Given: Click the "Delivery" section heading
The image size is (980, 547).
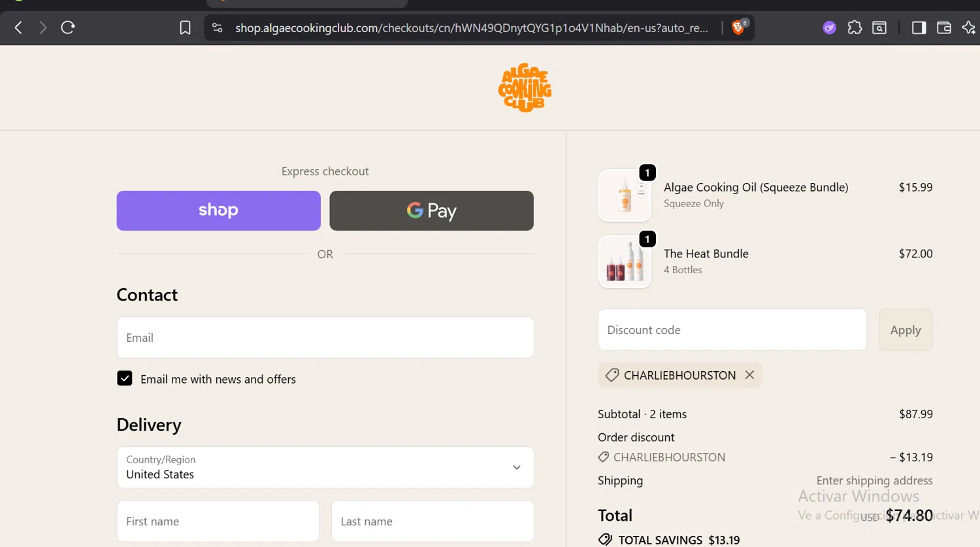Looking at the screenshot, I should (149, 425).
